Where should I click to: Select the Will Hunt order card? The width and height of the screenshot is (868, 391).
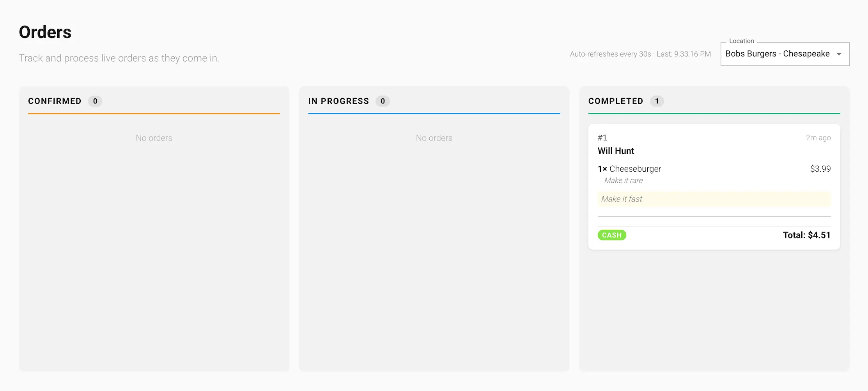click(x=714, y=187)
